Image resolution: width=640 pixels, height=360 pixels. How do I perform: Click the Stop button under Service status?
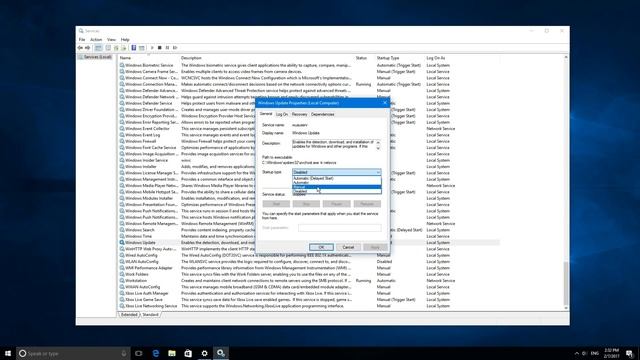point(306,204)
